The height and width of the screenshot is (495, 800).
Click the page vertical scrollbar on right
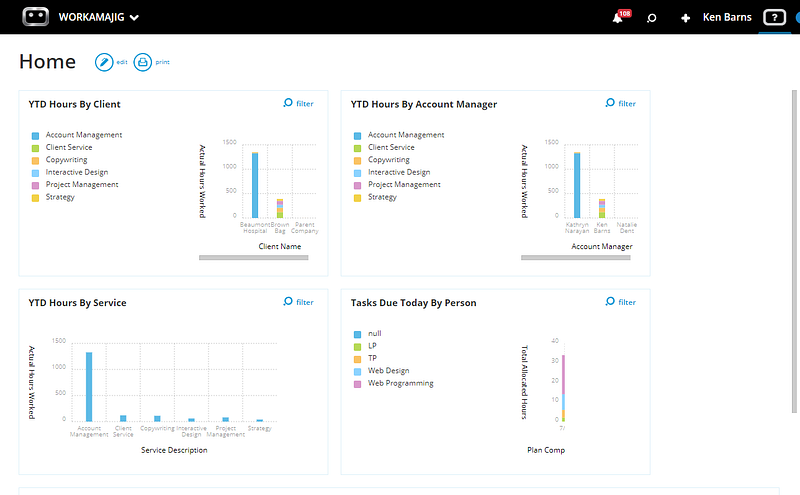click(794, 251)
